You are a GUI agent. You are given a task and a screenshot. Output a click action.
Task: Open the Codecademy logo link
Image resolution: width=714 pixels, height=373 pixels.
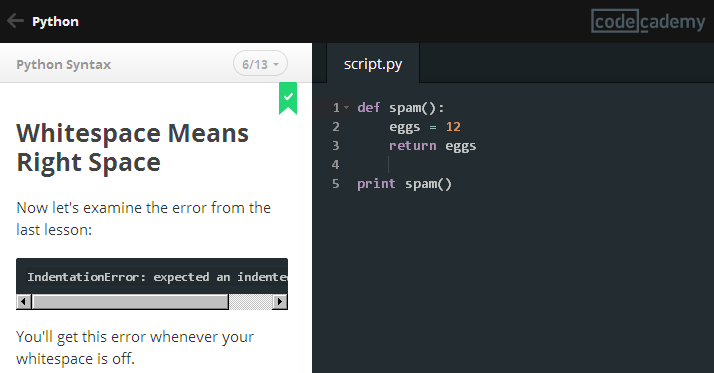click(648, 21)
